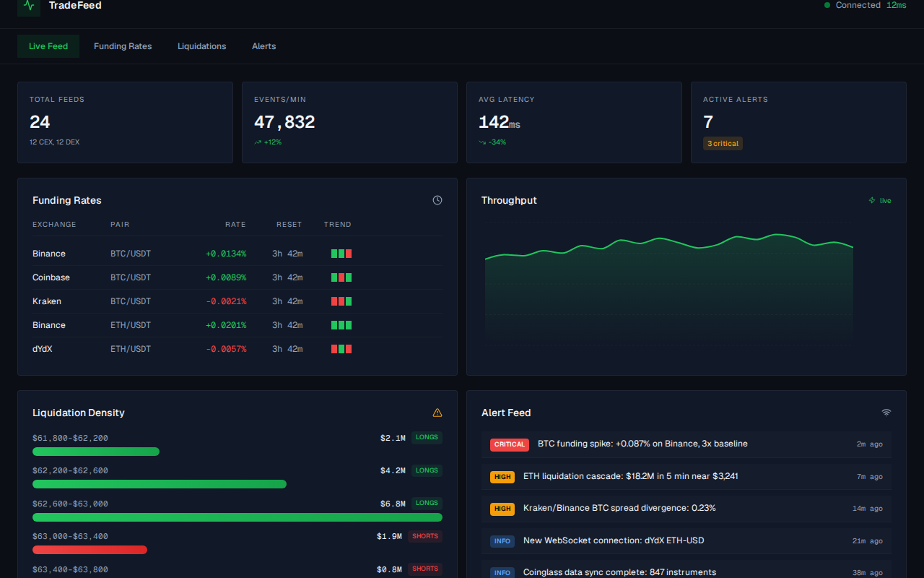Click the green Connected status dot

pos(827,5)
